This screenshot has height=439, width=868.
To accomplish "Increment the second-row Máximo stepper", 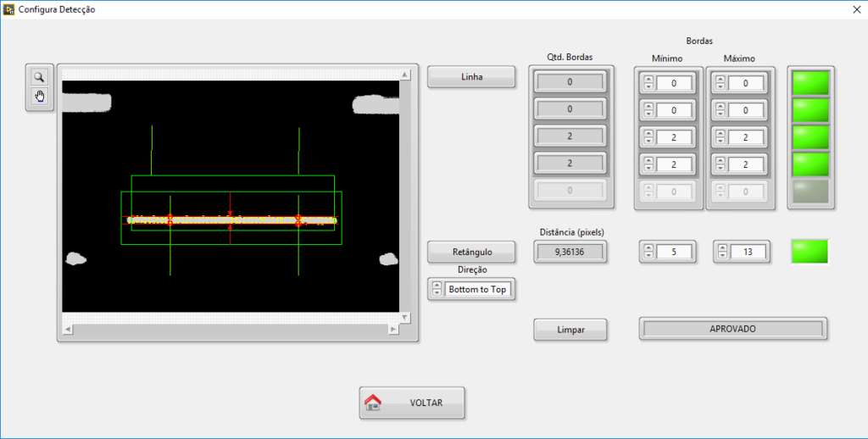I will pyautogui.click(x=721, y=107).
